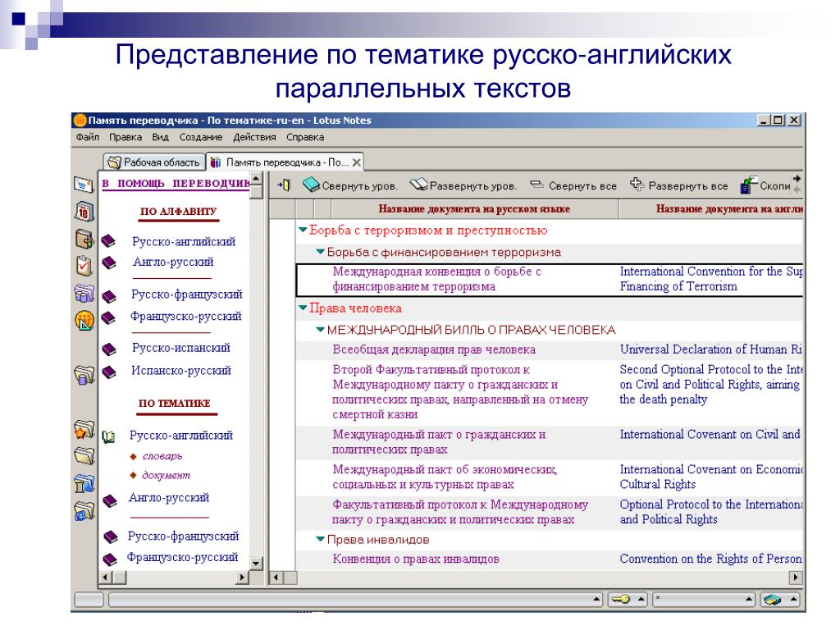Click the navigator horizontal scrollbar right arrow
840x630 pixels.
243,577
